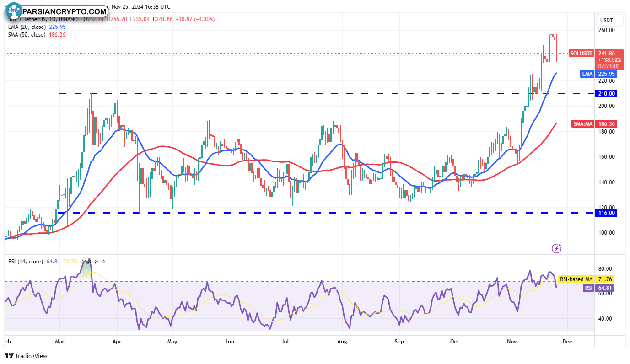
Task: Click the Mar label on time axis
Action: (x=60, y=342)
